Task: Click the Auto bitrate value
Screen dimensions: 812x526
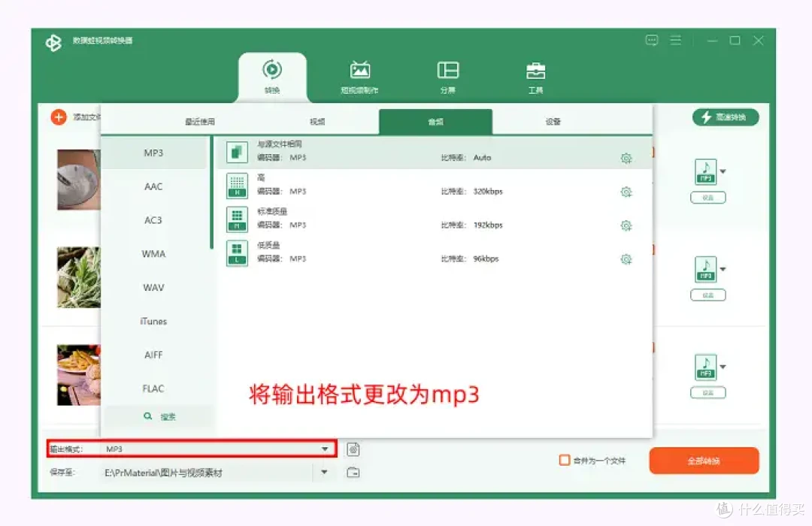Action: pos(482,157)
